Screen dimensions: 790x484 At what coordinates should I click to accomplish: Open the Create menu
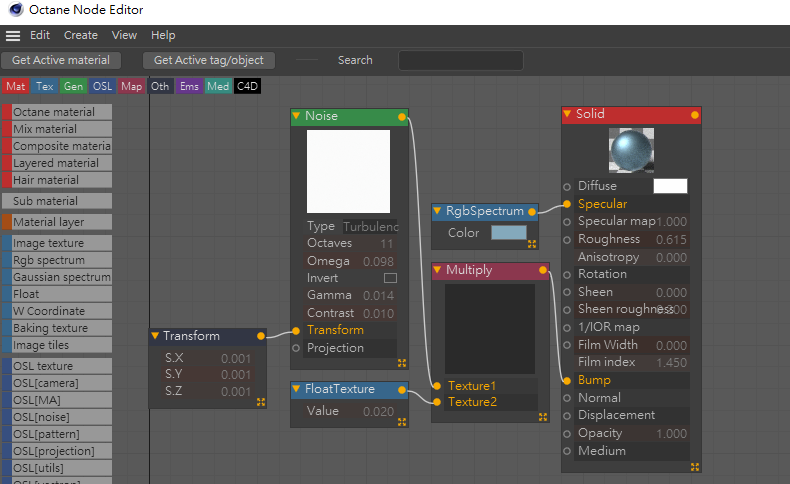point(81,35)
